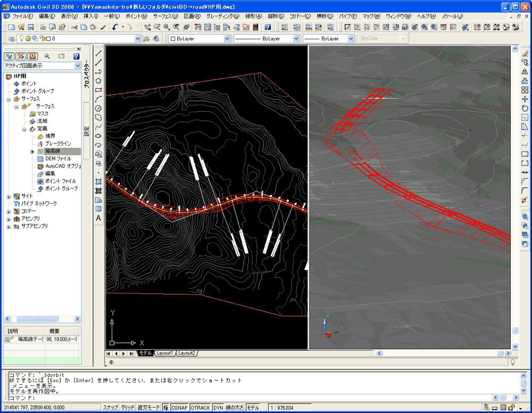Click the Save icon in toolbar
The width and height of the screenshot is (532, 413).
tap(31, 27)
